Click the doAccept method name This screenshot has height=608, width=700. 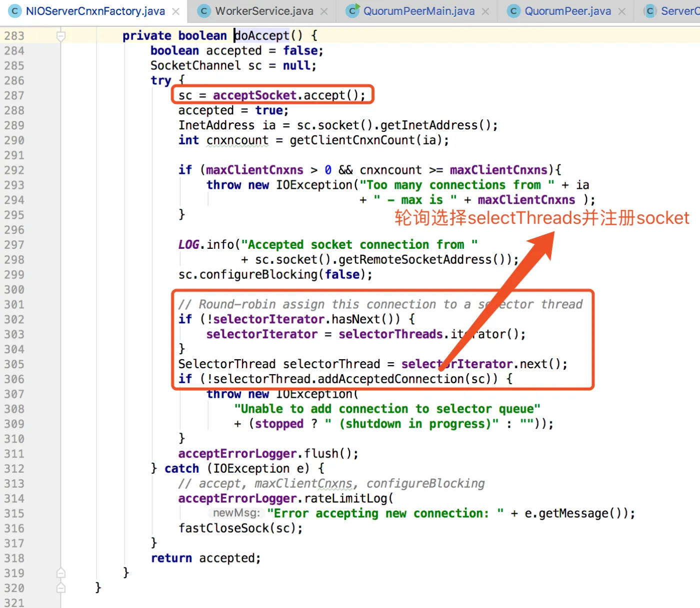pos(261,36)
